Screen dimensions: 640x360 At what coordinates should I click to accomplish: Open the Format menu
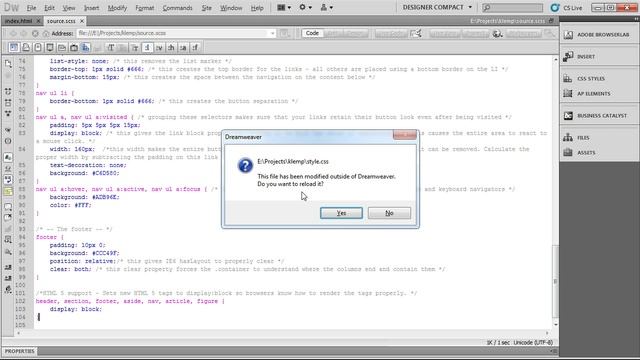click(x=144, y=8)
